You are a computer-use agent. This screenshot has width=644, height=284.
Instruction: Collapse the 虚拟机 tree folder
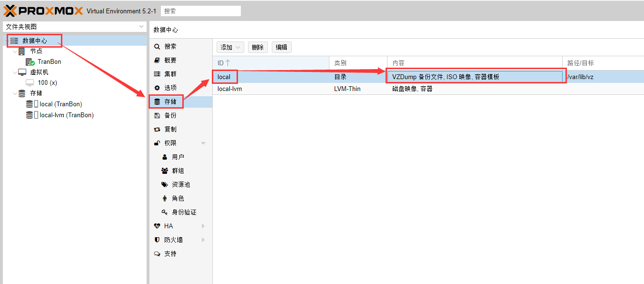pyautogui.click(x=15, y=72)
